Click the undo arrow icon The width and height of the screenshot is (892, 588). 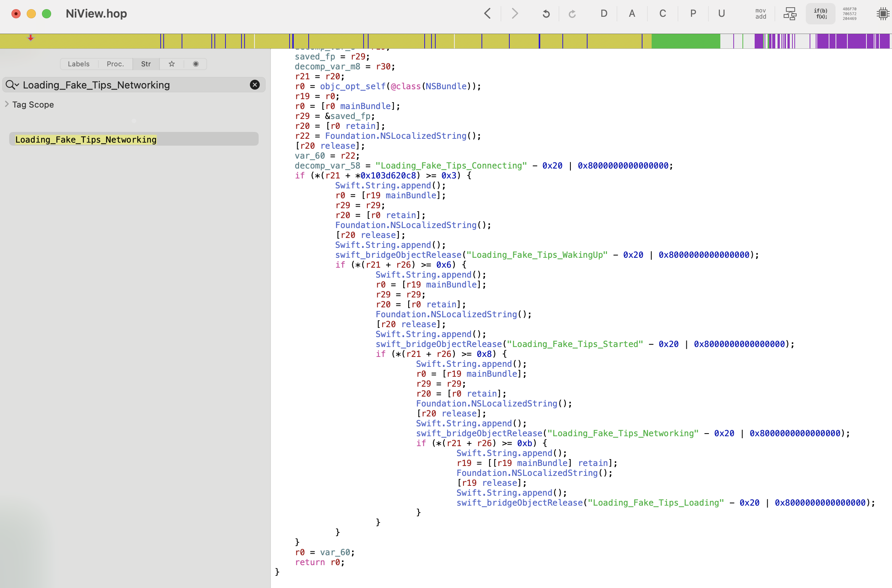click(x=546, y=14)
